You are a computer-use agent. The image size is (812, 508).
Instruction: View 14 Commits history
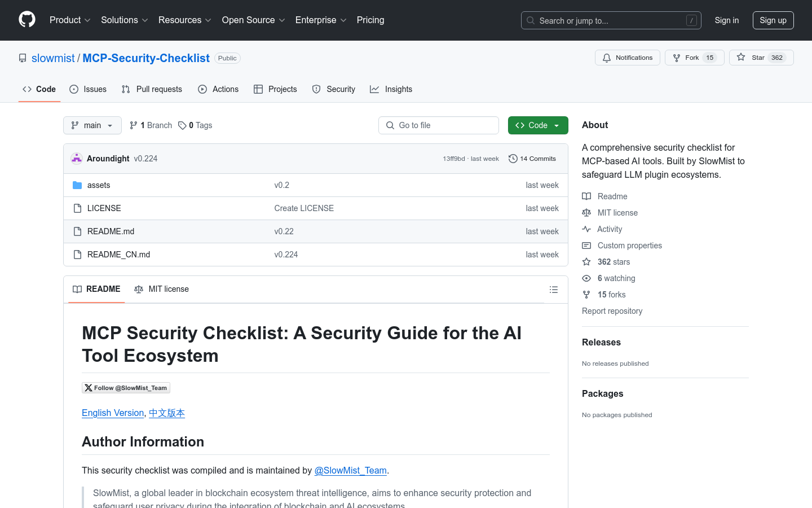point(532,159)
